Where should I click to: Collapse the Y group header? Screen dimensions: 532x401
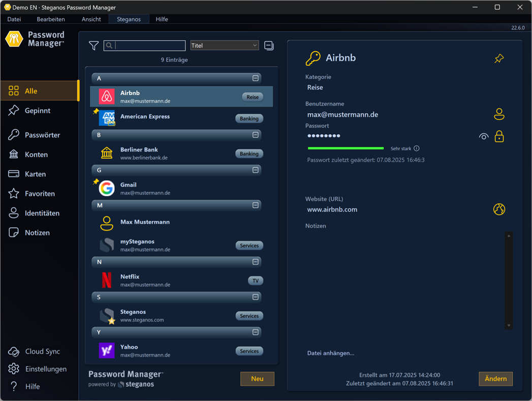[x=255, y=332]
